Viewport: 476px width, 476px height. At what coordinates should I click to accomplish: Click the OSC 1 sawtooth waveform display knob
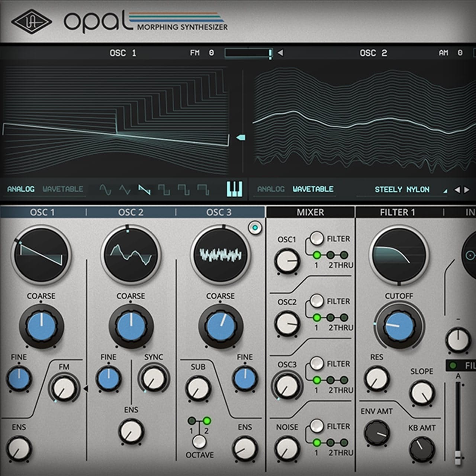(41, 255)
